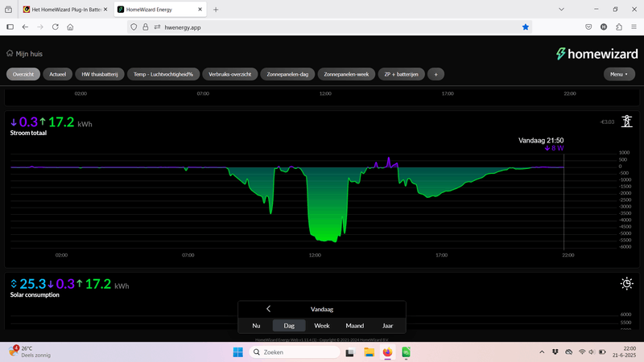Viewport: 644px width, 362px height.
Task: Open the Windows Start button
Action: point(237,352)
